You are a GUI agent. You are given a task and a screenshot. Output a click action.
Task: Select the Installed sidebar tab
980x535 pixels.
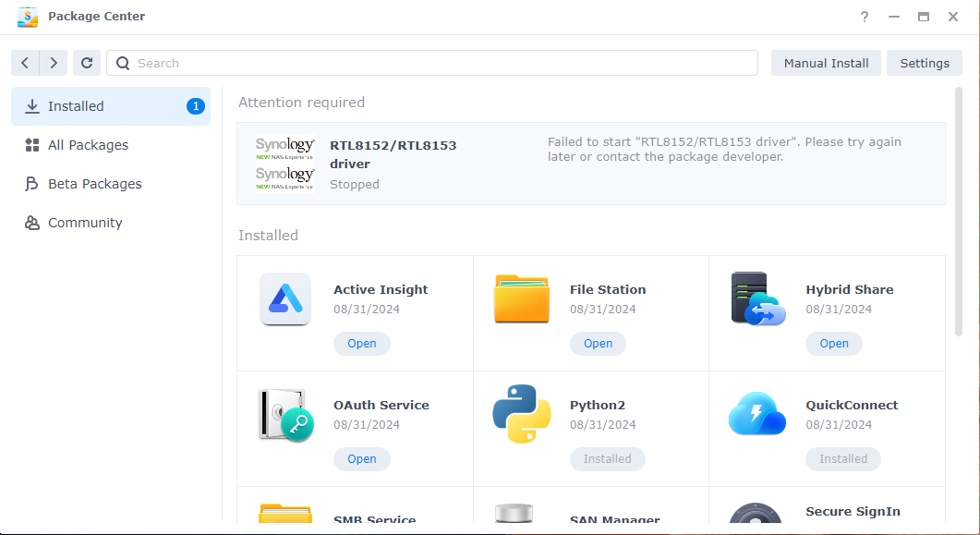(x=111, y=106)
